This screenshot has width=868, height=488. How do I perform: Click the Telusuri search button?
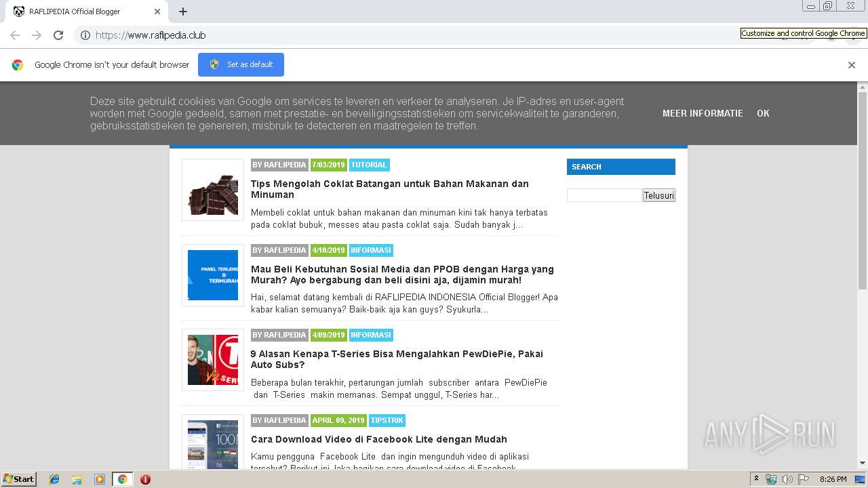point(659,195)
